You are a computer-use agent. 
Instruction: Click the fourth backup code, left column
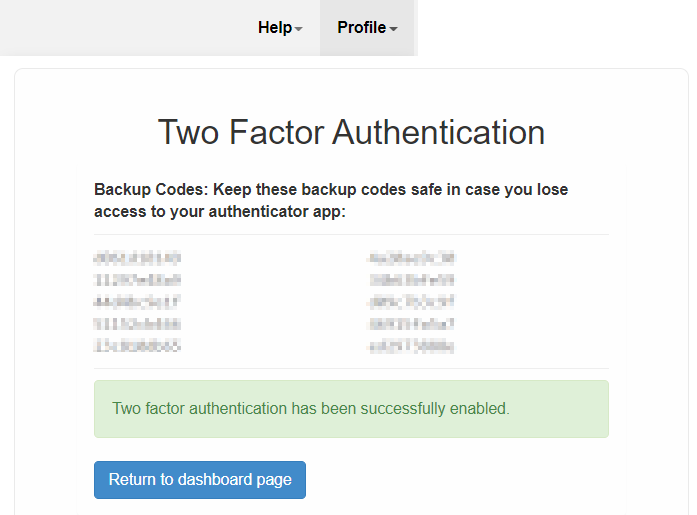(x=137, y=323)
